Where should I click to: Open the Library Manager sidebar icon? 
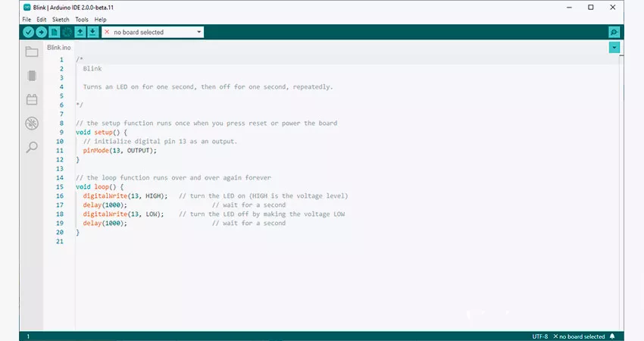pyautogui.click(x=32, y=99)
